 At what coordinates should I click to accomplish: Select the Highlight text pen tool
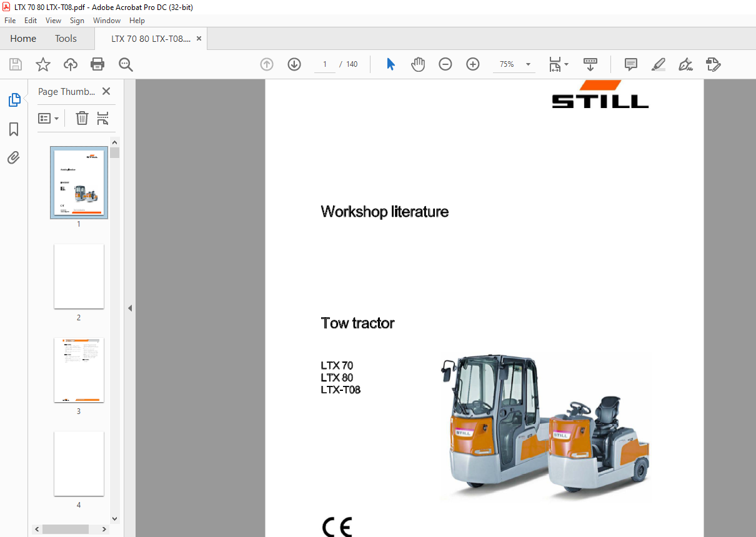tap(659, 64)
